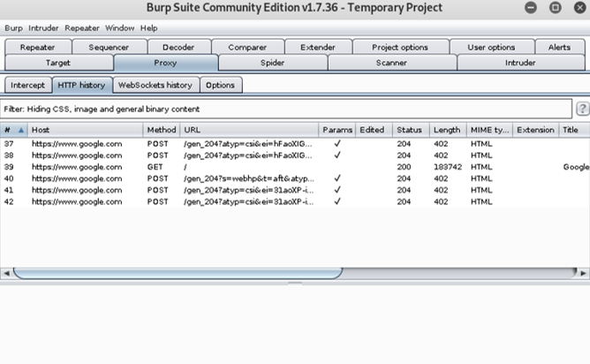Viewport: 590px width, 364px height.
Task: Click the left scrollbar arrow
Action: click(x=6, y=273)
